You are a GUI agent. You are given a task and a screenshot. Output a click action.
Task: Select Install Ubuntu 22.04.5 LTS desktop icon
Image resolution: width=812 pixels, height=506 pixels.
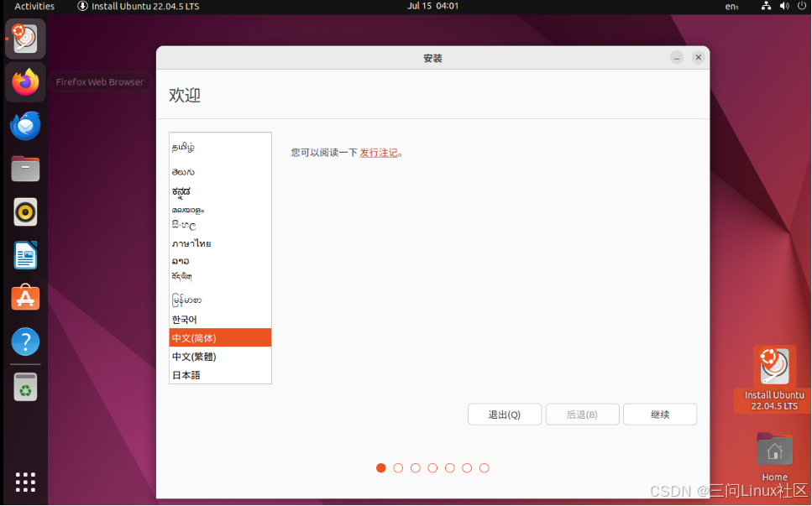774,378
